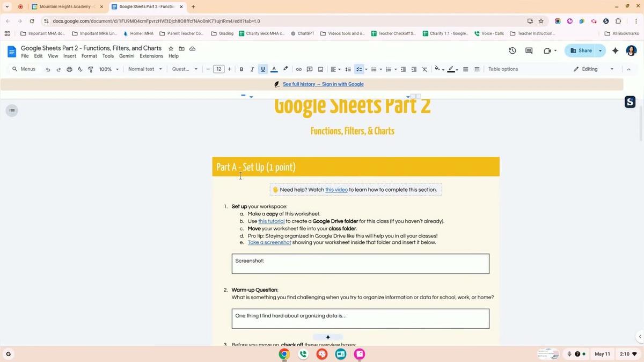Select the Paint format roller tool
The height and width of the screenshot is (362, 644).
point(91,69)
